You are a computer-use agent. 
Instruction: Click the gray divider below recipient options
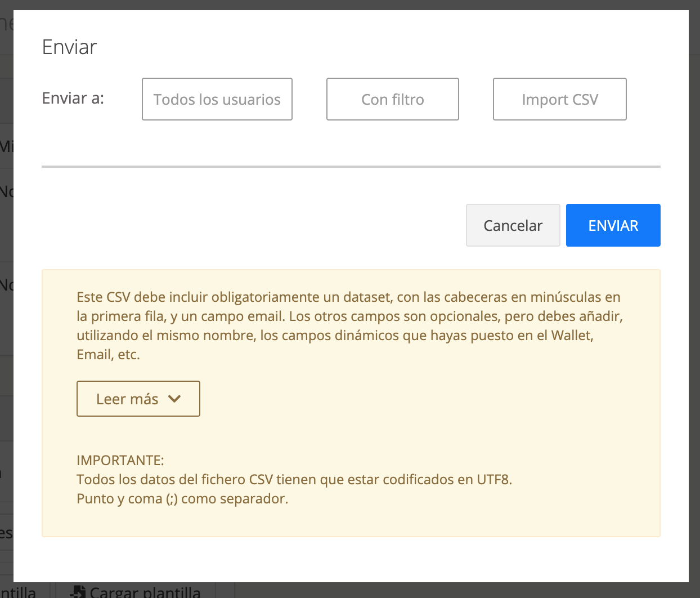click(x=351, y=167)
